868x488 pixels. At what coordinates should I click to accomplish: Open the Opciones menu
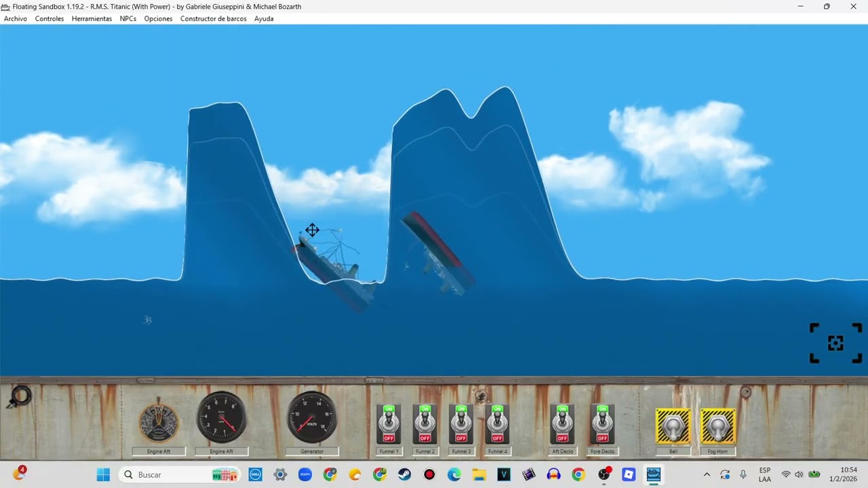pos(158,19)
